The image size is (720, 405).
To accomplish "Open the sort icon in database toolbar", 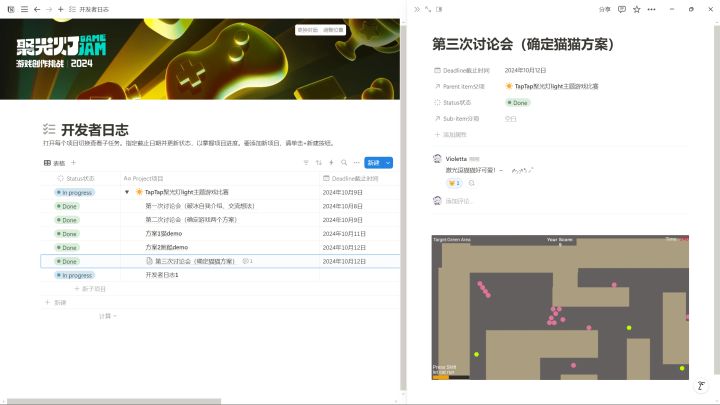I will pyautogui.click(x=319, y=163).
